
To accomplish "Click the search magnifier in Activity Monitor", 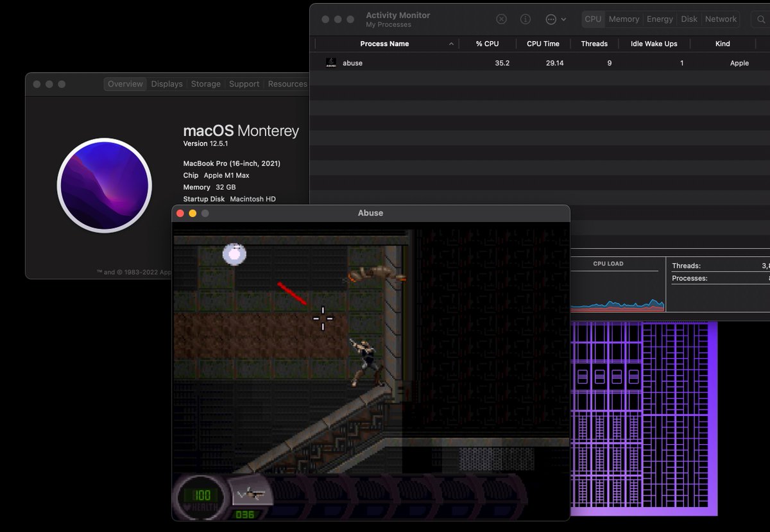I will (761, 19).
